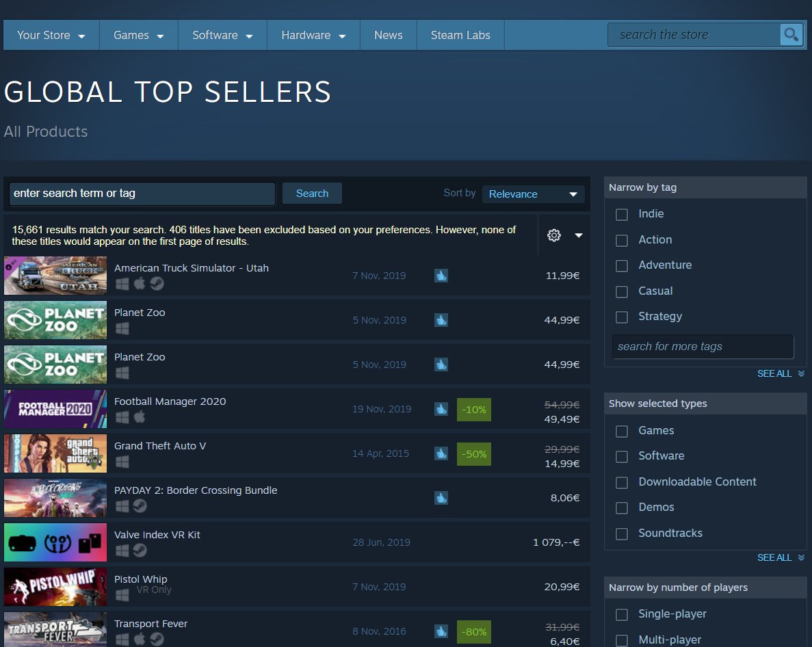The width and height of the screenshot is (812, 647).
Task: Check Downloadable Content filter
Action: pyautogui.click(x=621, y=482)
